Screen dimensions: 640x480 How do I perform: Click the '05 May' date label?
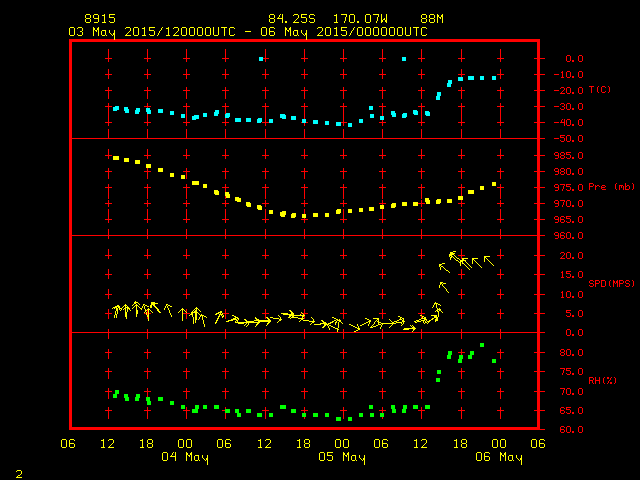pos(342,457)
